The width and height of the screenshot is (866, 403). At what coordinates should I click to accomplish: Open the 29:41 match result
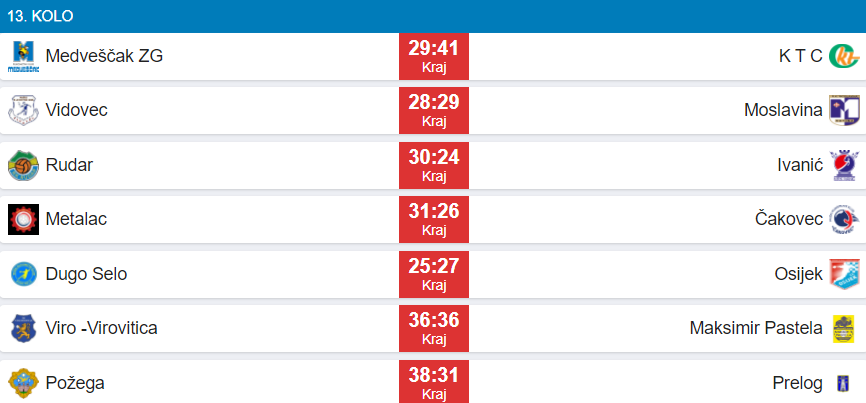click(433, 56)
